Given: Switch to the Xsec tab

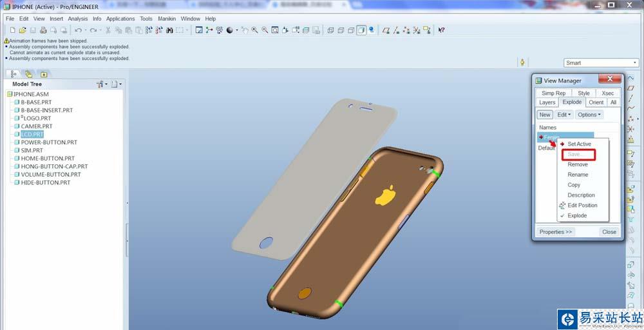Looking at the screenshot, I should coord(607,93).
